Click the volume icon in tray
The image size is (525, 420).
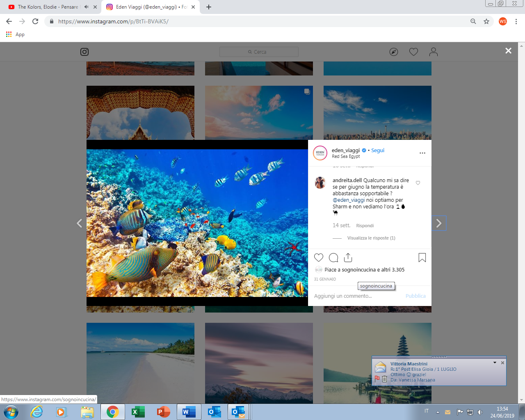click(480, 412)
